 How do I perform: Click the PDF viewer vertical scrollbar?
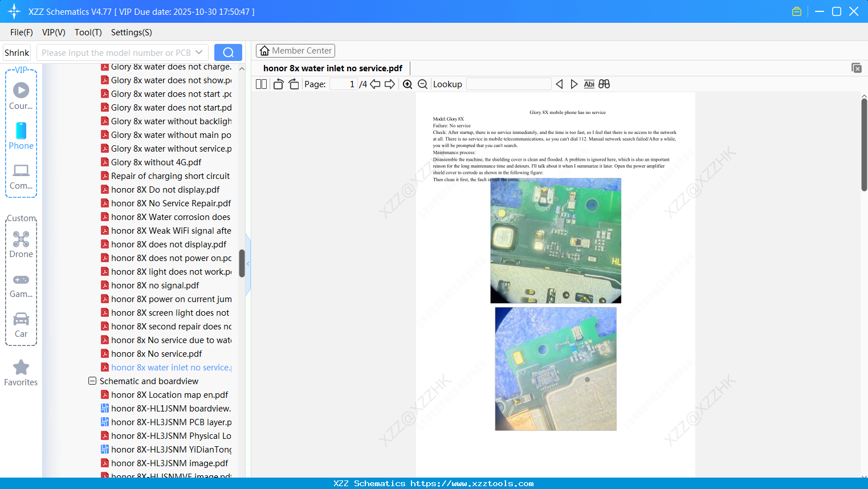(864, 145)
